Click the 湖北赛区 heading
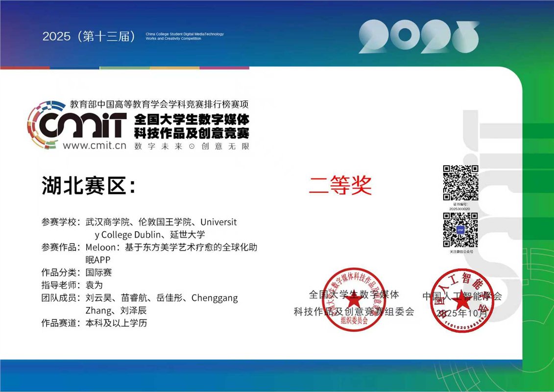 [x=88, y=185]
